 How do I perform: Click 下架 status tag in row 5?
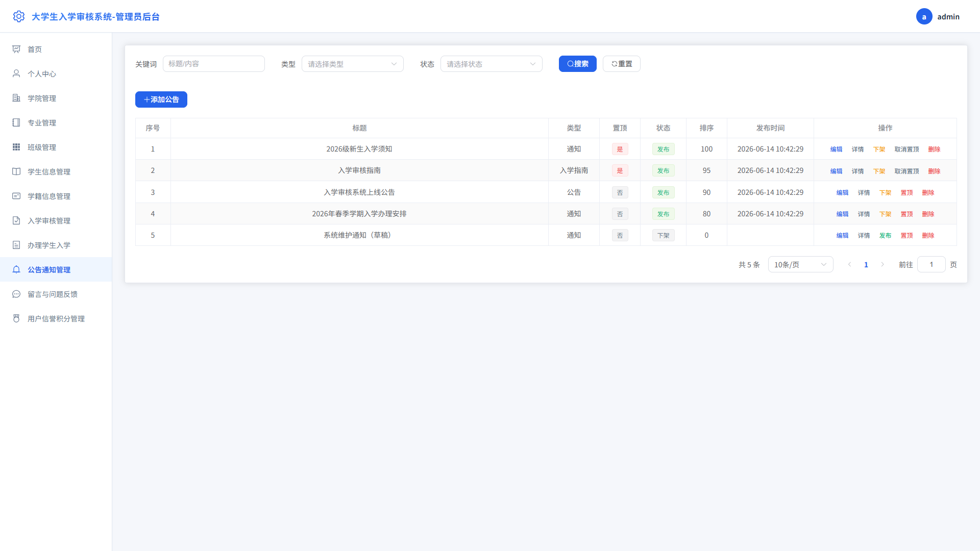(x=663, y=235)
